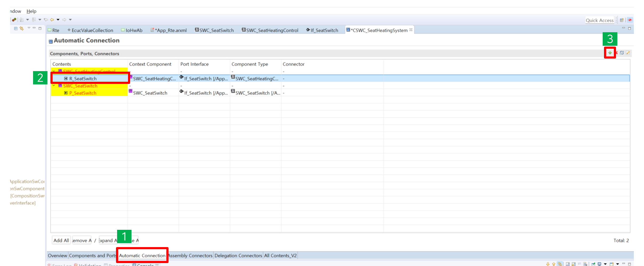The image size is (644, 266).
Task: Click the yellow back navigation arrow
Action: 52,20
